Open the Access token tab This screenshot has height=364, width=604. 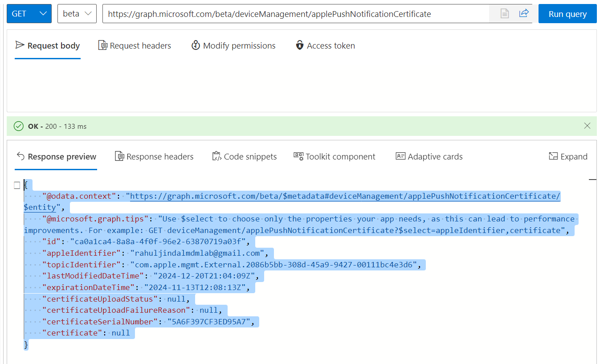[326, 46]
